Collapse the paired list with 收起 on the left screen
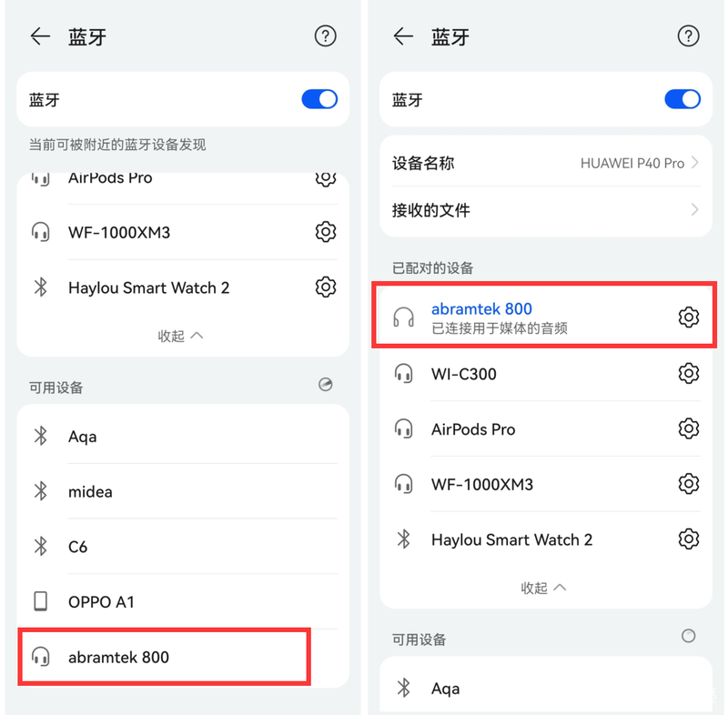 pos(180,336)
